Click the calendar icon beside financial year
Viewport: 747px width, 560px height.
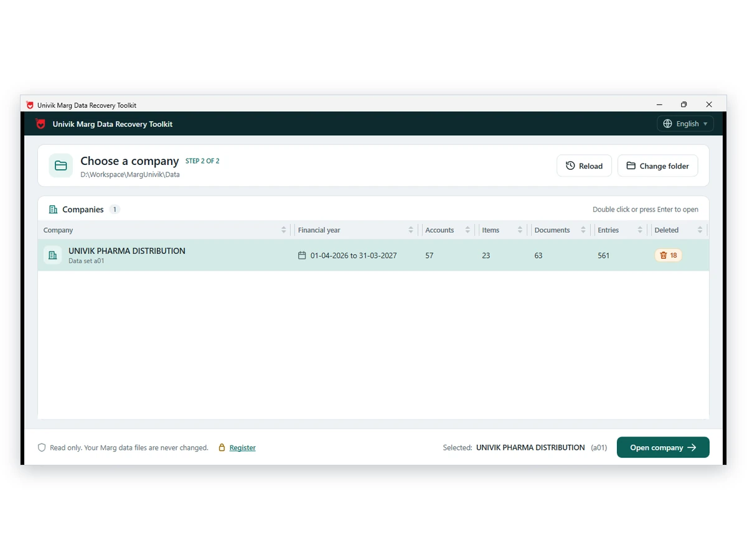tap(302, 255)
